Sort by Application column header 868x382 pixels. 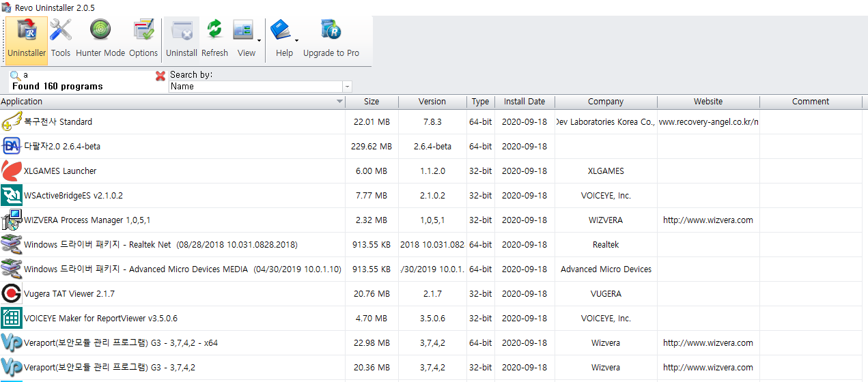173,102
